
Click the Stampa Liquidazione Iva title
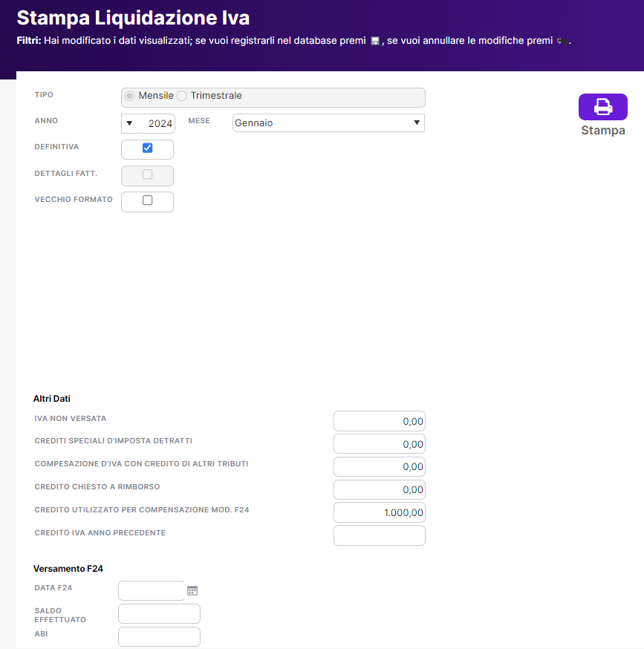(133, 18)
